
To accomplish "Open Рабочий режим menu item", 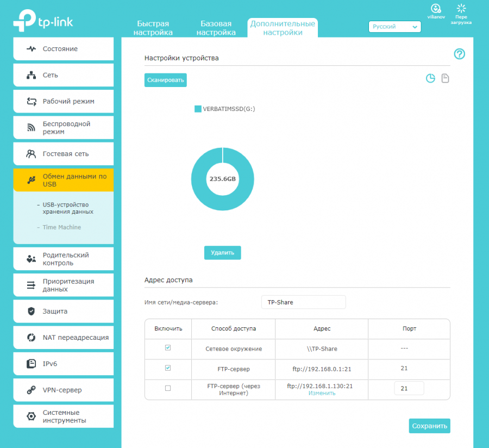I will (x=64, y=101).
